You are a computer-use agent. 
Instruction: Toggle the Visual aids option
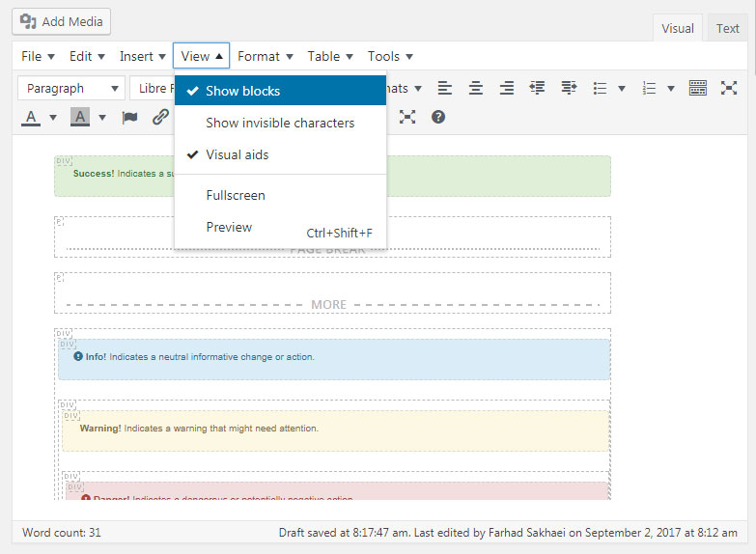coord(280,154)
